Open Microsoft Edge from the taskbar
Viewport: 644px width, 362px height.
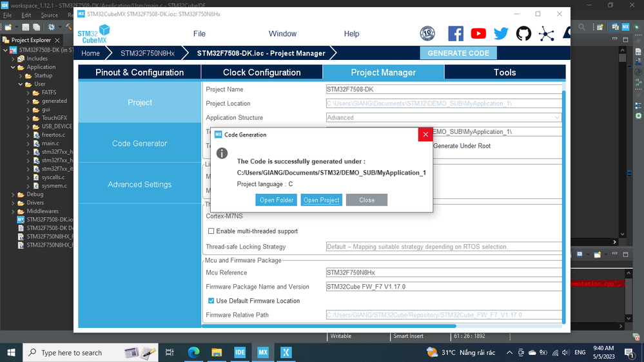[193, 352]
